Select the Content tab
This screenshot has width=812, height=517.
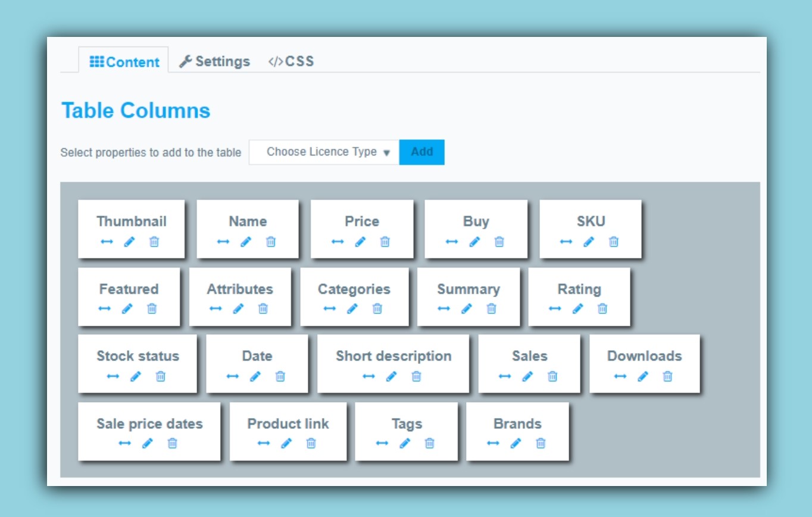[124, 61]
